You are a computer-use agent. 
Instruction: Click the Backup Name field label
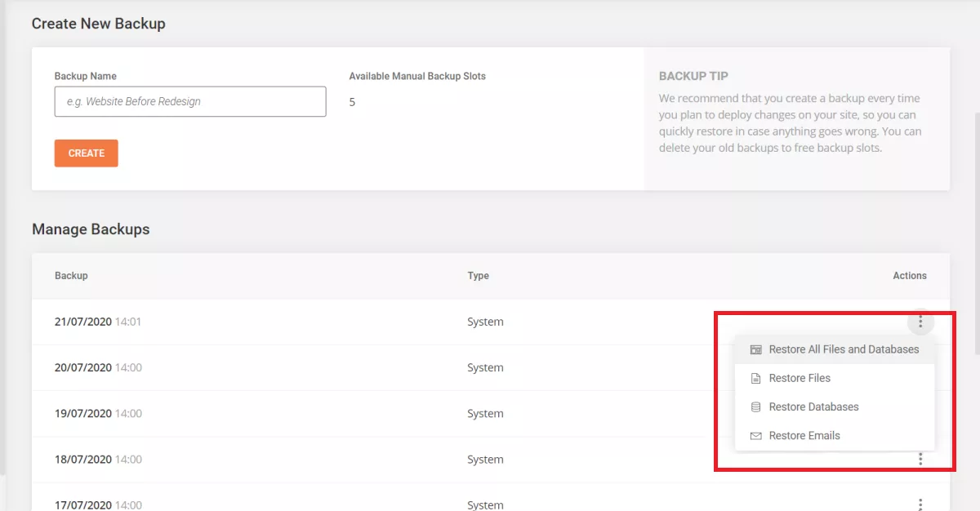tap(86, 76)
